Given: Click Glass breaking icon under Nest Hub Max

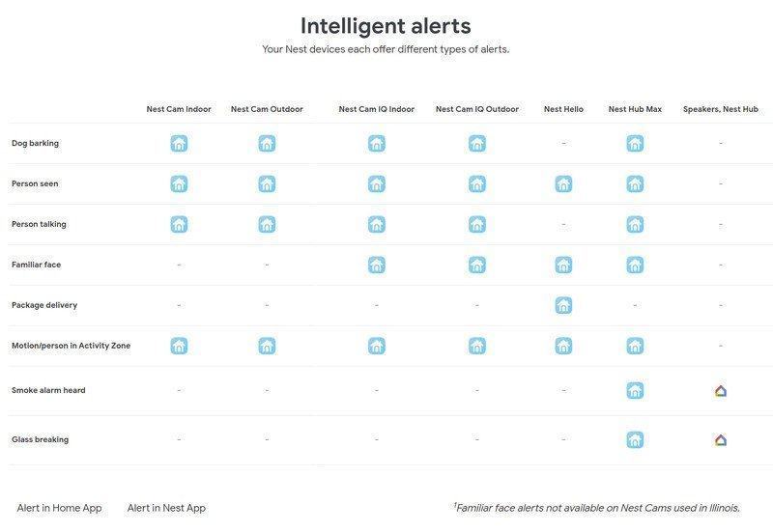Looking at the screenshot, I should point(635,440).
